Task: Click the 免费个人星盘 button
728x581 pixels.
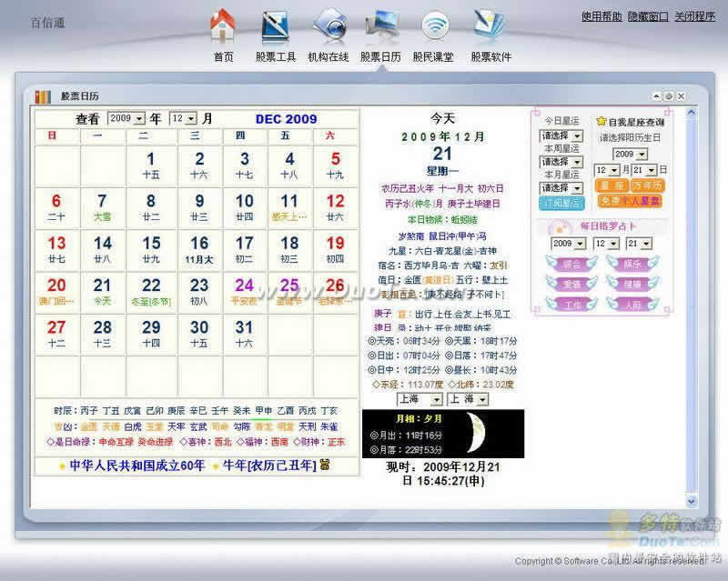Action: (x=630, y=201)
